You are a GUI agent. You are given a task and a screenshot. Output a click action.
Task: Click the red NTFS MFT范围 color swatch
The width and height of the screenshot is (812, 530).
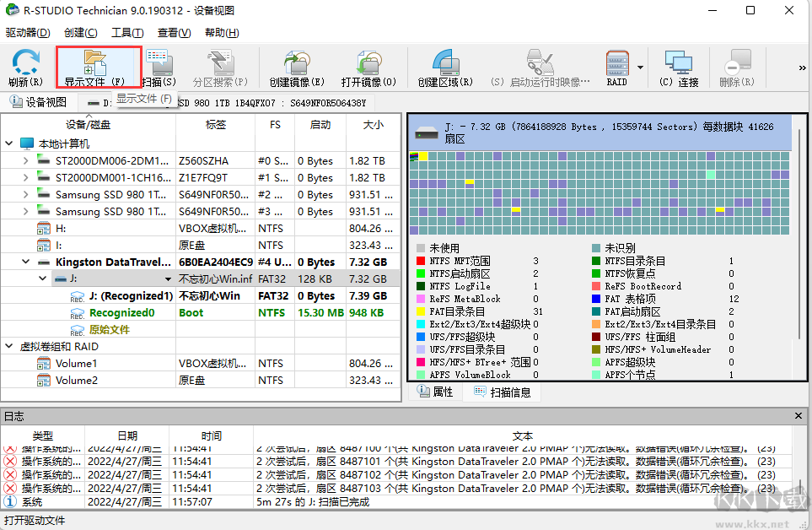(x=419, y=261)
